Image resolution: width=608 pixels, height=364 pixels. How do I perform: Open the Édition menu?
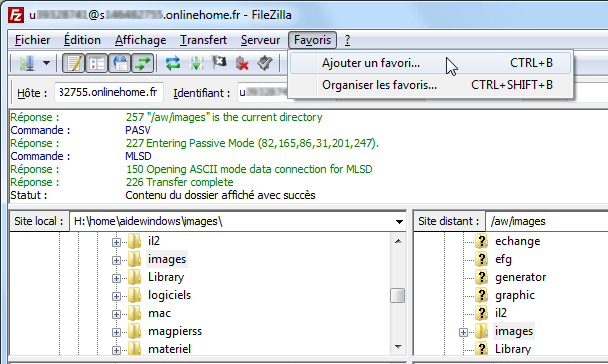click(82, 40)
